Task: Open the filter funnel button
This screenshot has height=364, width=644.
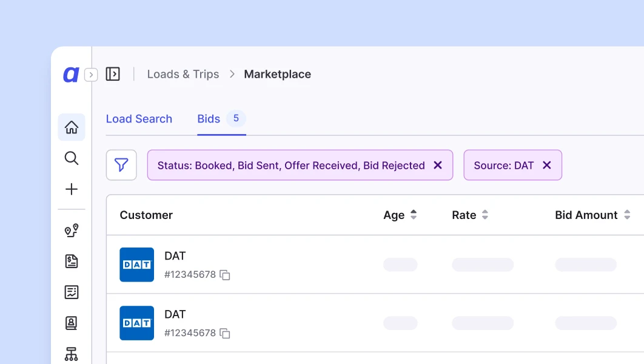Action: (x=121, y=165)
